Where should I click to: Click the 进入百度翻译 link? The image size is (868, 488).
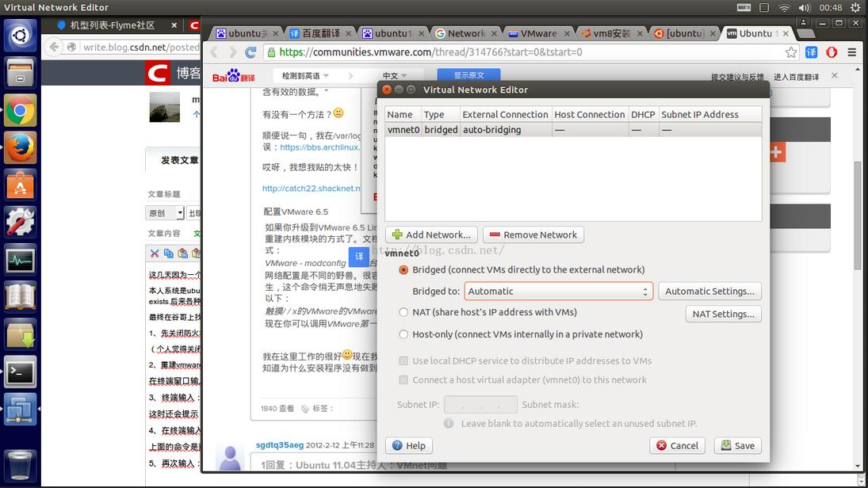click(x=796, y=77)
